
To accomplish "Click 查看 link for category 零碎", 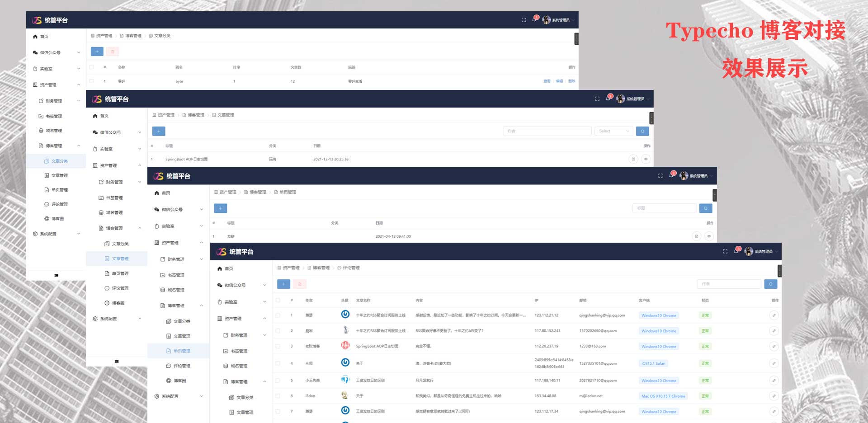I will (547, 81).
